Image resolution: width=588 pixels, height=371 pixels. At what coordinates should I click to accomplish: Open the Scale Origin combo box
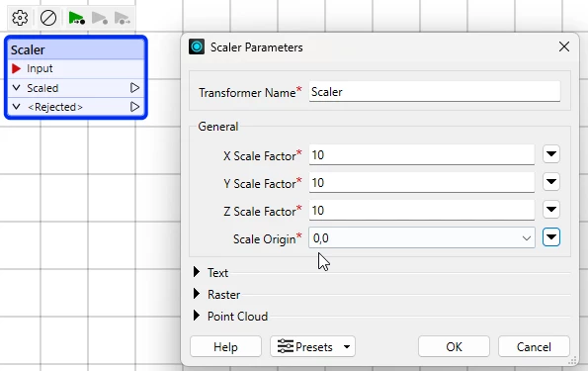(x=422, y=237)
